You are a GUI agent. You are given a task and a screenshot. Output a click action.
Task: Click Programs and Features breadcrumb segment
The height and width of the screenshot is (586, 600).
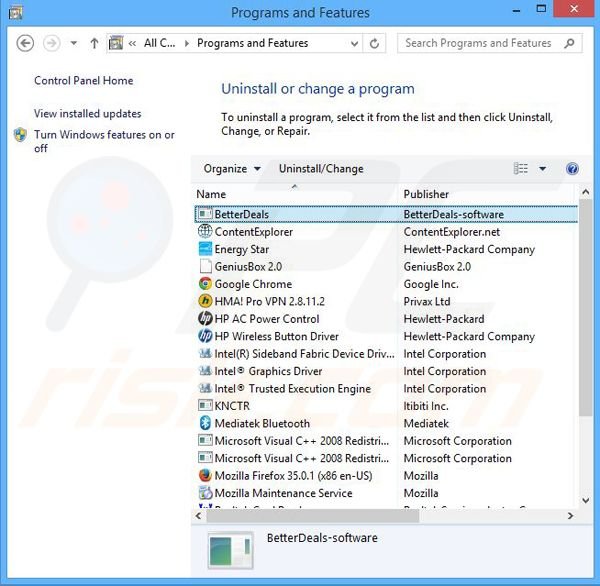pyautogui.click(x=253, y=43)
